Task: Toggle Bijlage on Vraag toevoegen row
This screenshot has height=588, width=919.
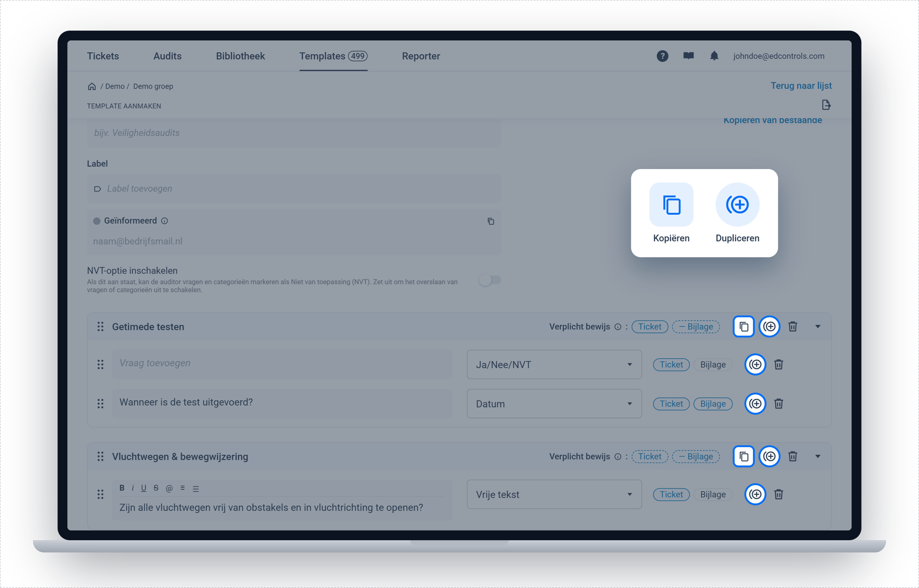Action: [713, 365]
